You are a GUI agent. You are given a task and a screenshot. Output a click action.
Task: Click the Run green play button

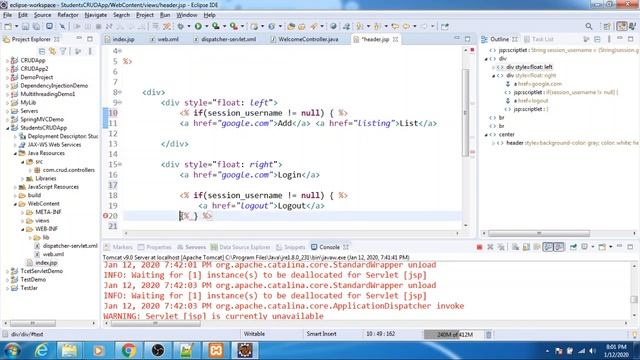(x=198, y=27)
